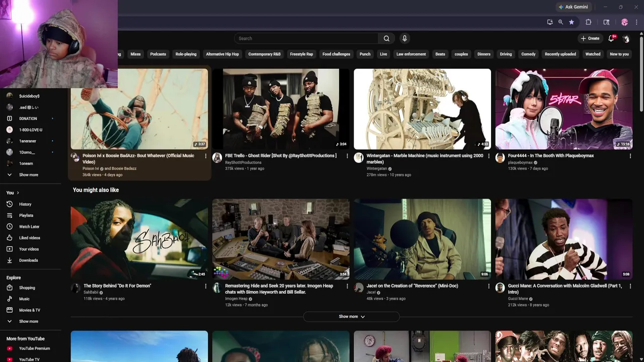The image size is (644, 362).
Task: Open options for Imogen Heap video
Action: point(347,286)
